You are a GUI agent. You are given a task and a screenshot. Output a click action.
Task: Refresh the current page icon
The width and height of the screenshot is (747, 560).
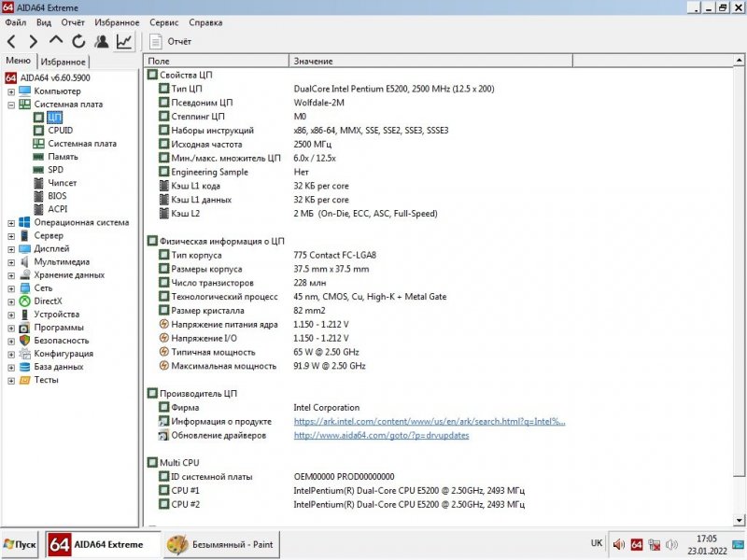[x=78, y=42]
